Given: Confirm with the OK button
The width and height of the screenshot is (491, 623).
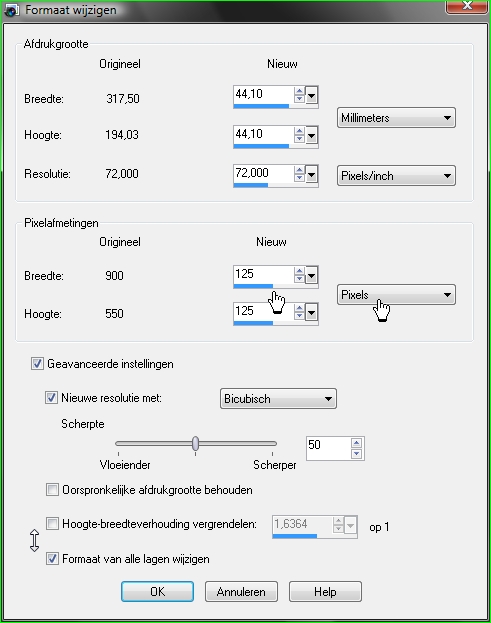Looking at the screenshot, I should point(157,592).
